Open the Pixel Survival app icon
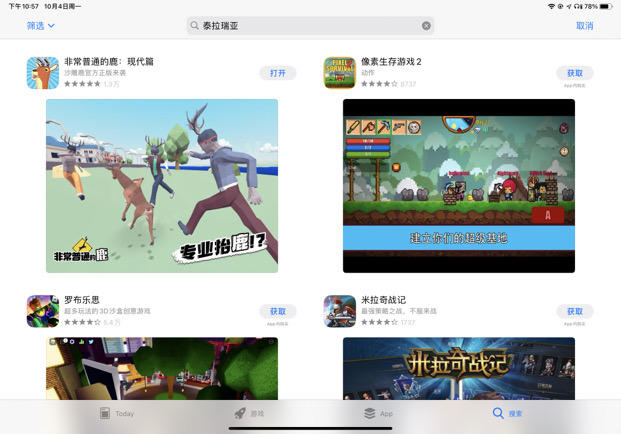 point(340,73)
